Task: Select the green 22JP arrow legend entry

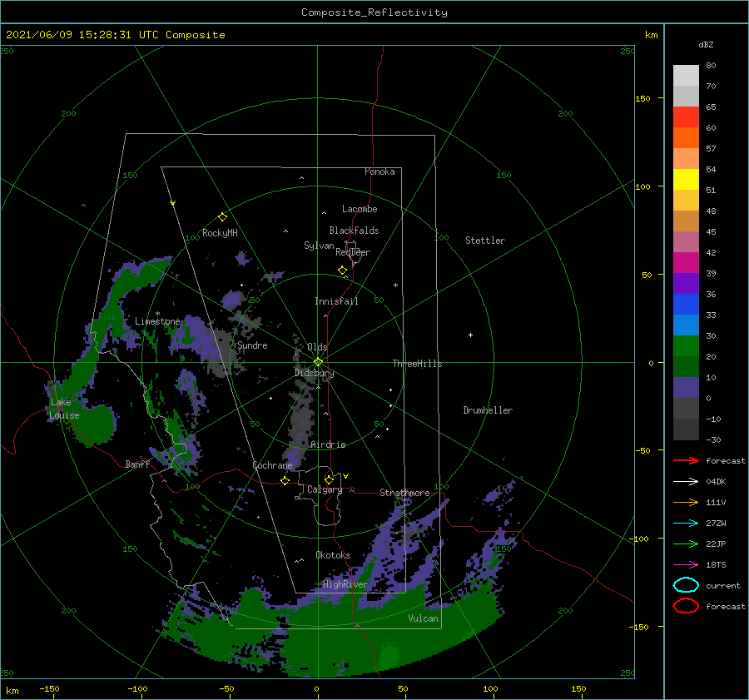Action: 686,544
